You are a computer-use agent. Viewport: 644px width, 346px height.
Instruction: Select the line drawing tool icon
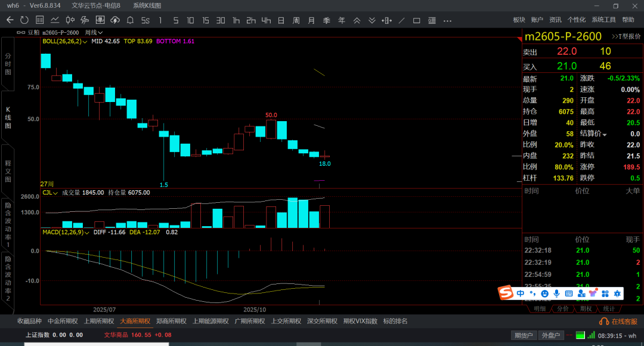(402, 20)
